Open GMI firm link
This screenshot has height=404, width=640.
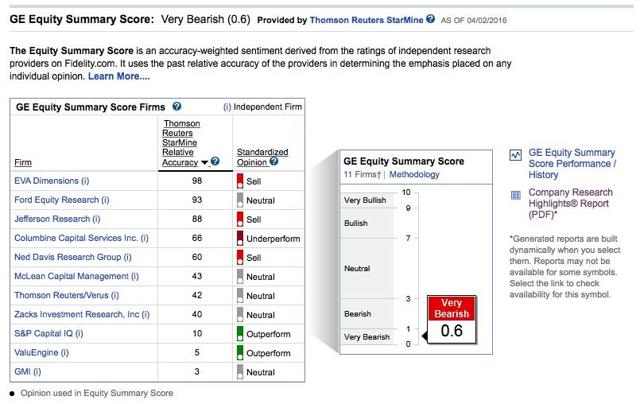tap(27, 371)
